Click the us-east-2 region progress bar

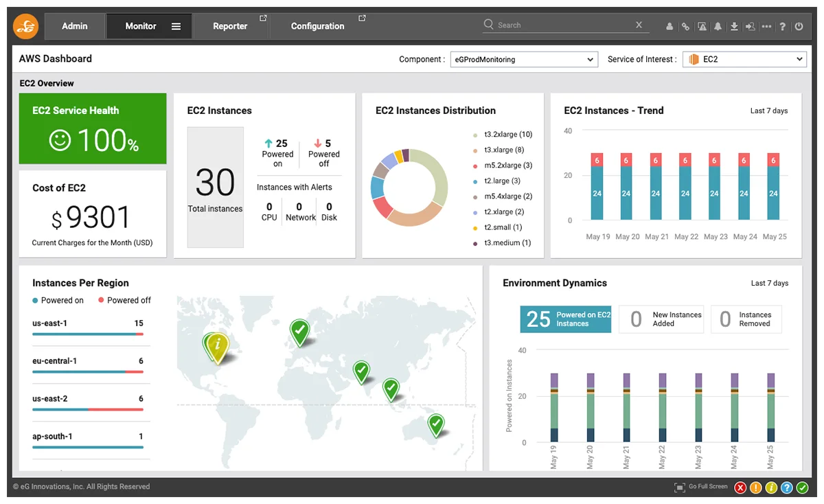88,410
